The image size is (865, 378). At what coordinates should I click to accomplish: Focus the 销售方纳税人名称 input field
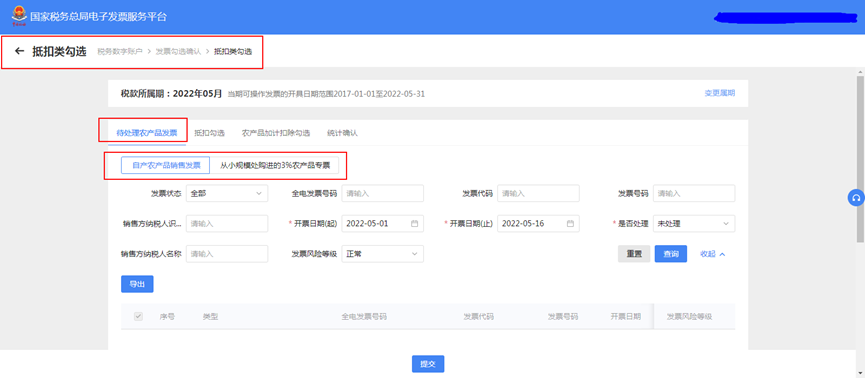227,254
